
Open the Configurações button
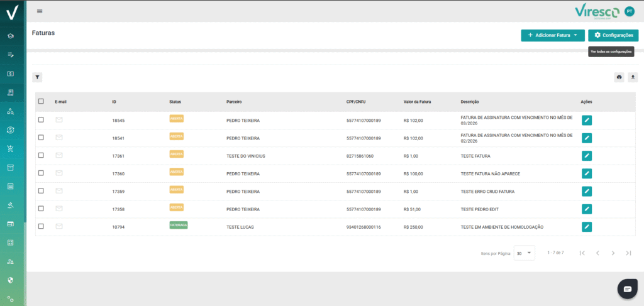(x=613, y=35)
